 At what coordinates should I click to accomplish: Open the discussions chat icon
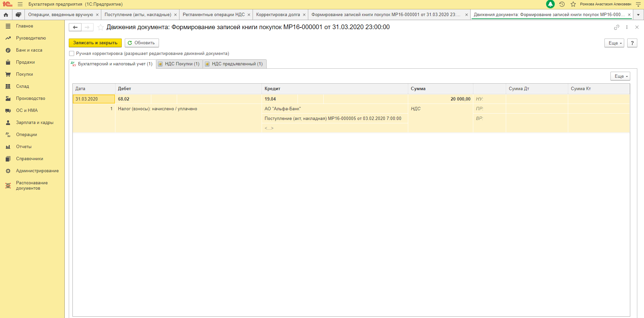point(18,15)
